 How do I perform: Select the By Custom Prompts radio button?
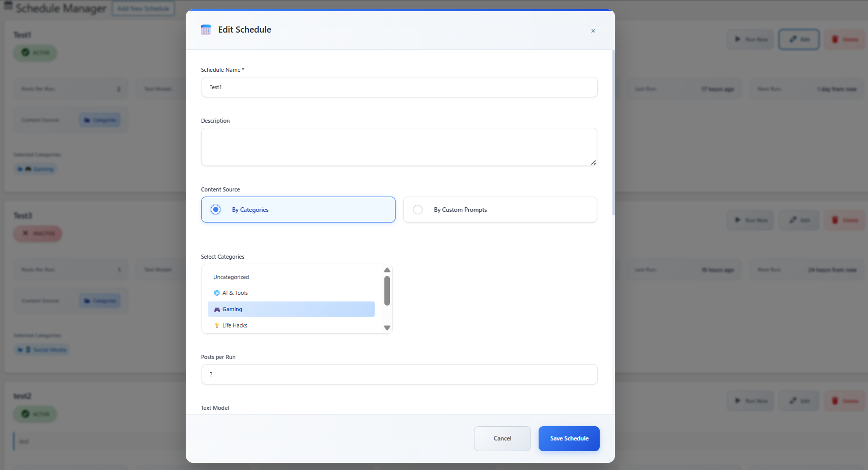tap(417, 210)
